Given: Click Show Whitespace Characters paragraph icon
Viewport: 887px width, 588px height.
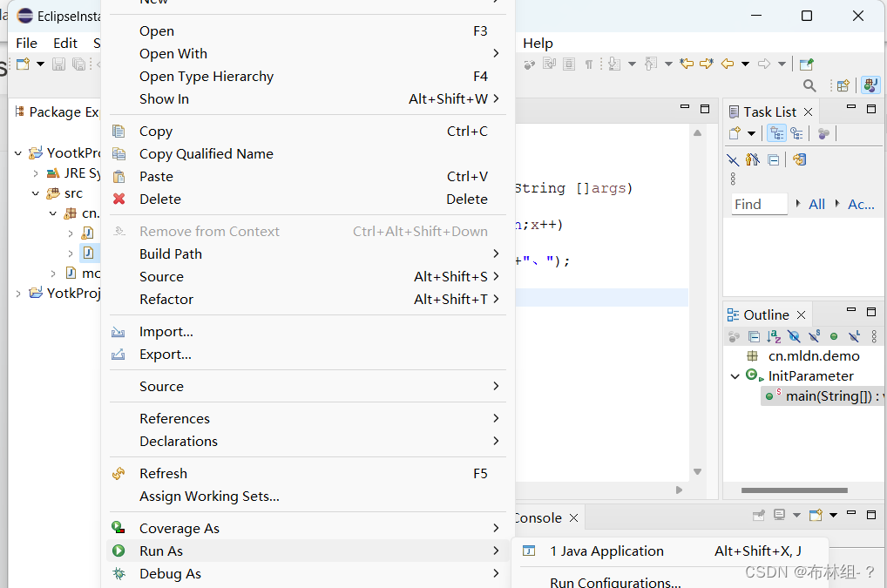Looking at the screenshot, I should point(588,64).
